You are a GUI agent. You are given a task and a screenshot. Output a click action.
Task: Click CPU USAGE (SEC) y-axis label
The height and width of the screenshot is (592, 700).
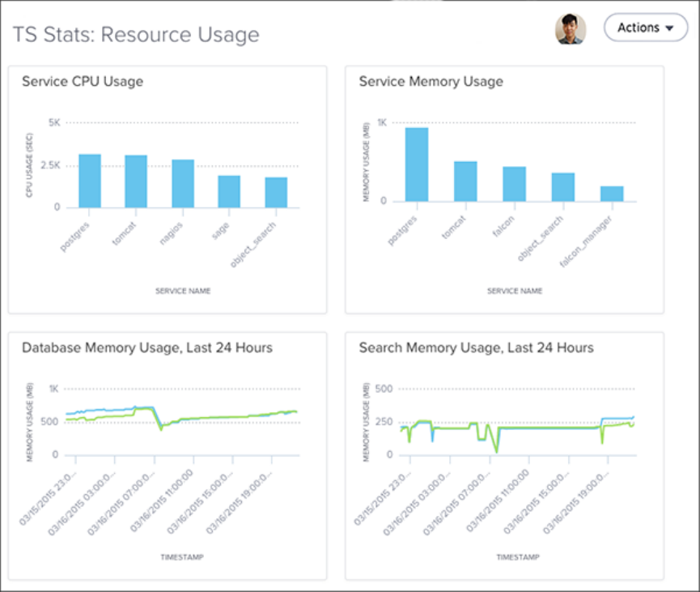pyautogui.click(x=29, y=166)
